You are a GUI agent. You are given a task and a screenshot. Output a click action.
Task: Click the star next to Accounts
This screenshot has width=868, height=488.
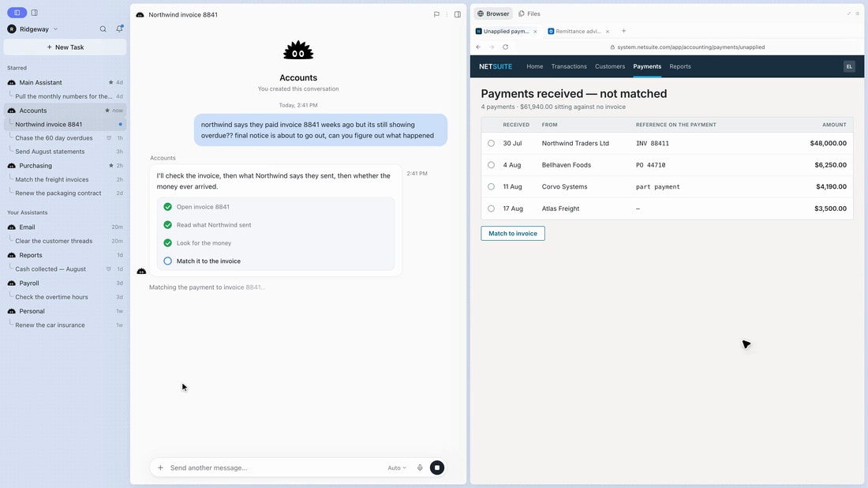(107, 111)
